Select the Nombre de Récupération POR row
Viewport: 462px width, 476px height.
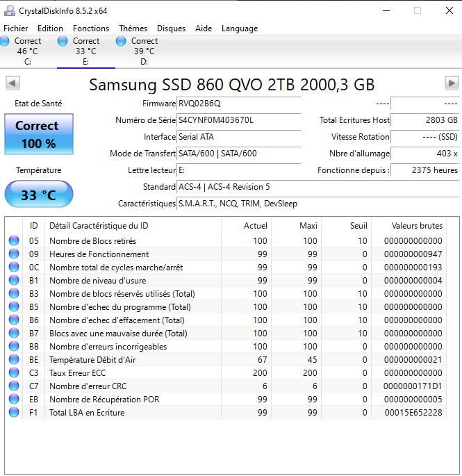(x=225, y=399)
